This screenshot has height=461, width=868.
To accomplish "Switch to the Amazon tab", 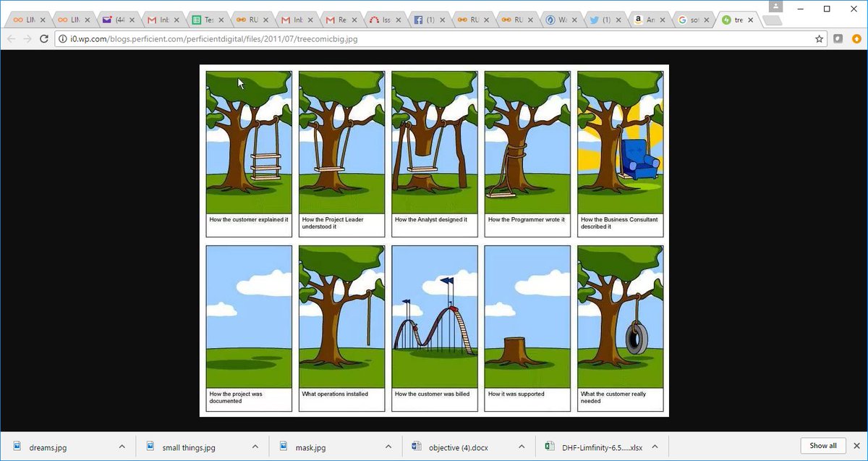I will (652, 20).
